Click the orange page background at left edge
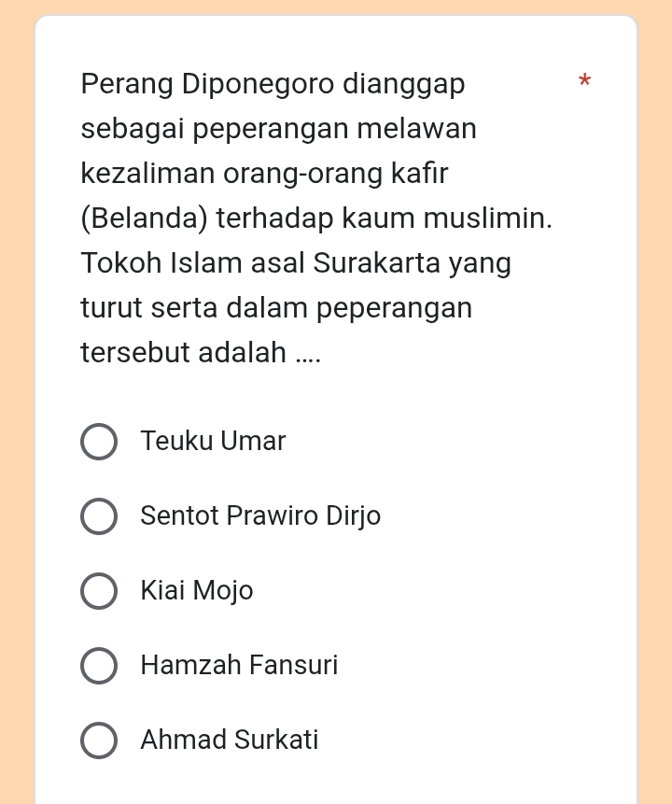 pos(16,402)
